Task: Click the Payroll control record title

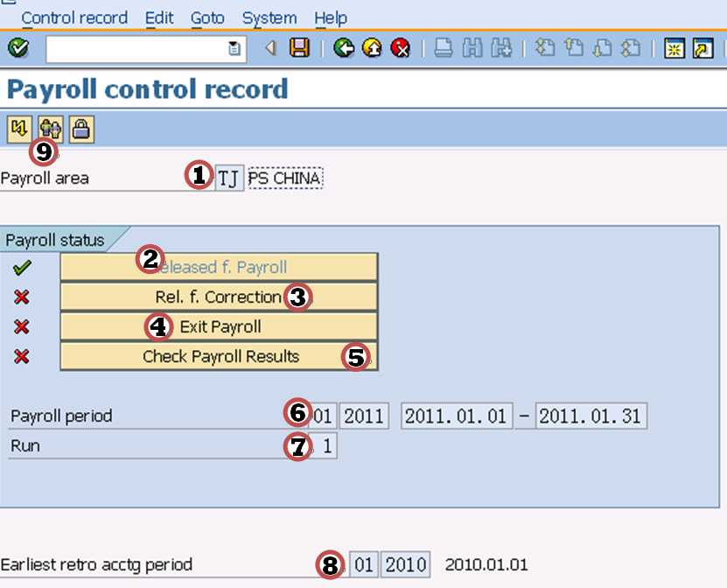Action: coord(148,89)
